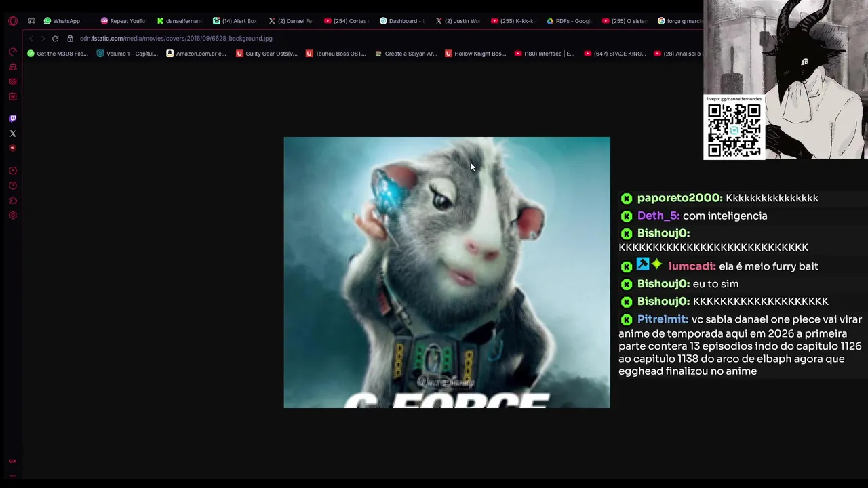Open the GX Mods sidebar icon

(x=12, y=97)
